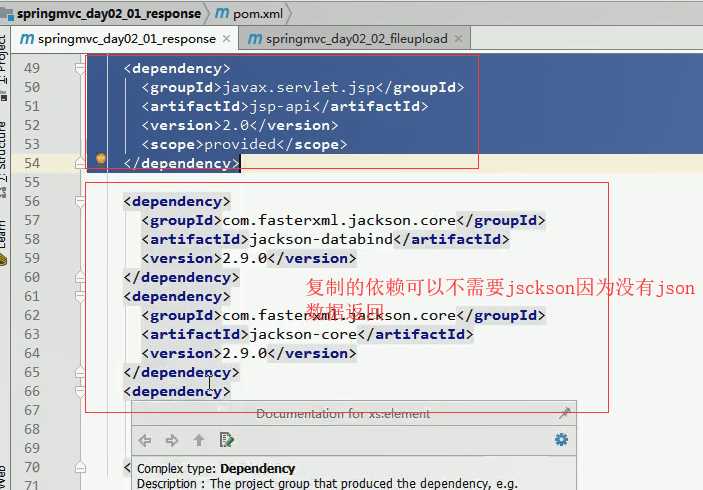Click the up arrow in documentation popup

point(199,440)
